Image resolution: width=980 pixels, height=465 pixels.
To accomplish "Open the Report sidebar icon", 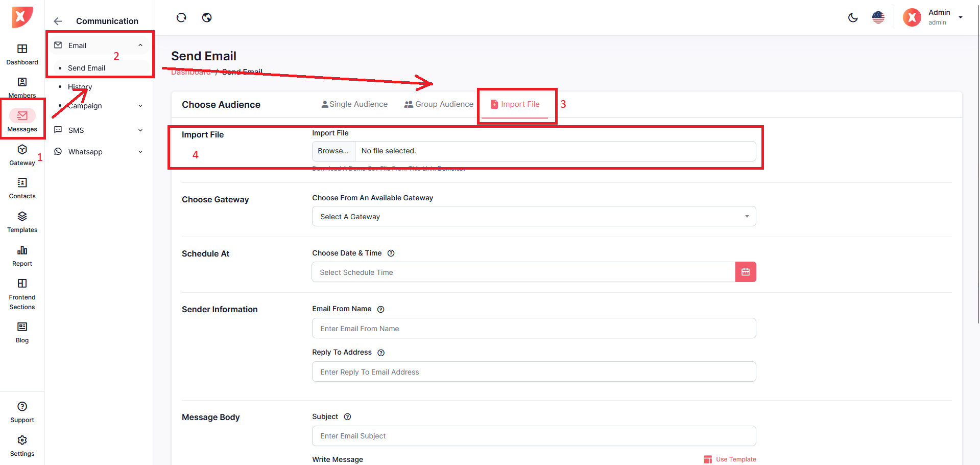I will (x=22, y=255).
